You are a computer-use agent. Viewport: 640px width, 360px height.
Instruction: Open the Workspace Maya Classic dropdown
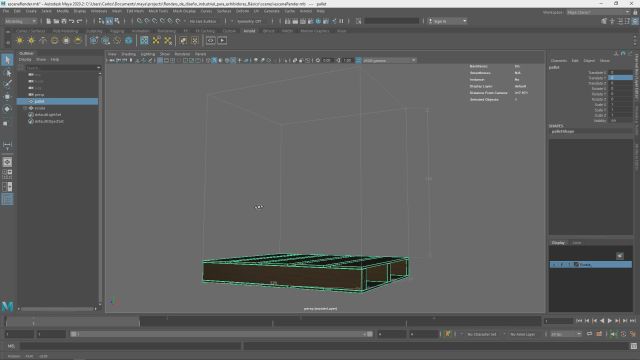coord(598,12)
